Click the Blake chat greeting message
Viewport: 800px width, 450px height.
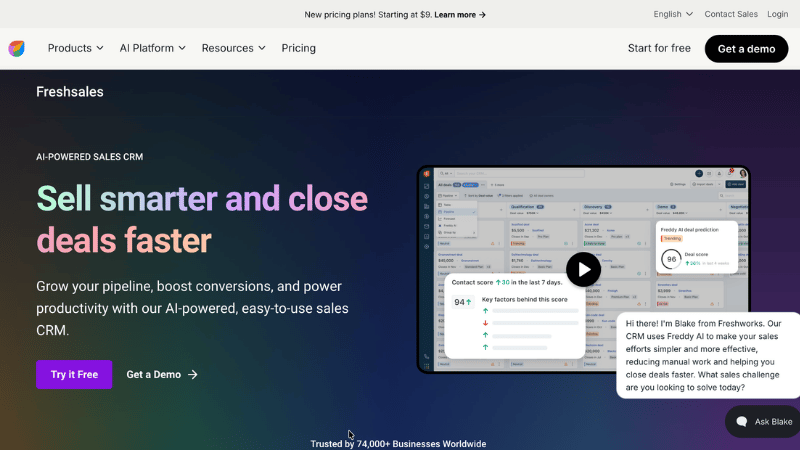click(x=708, y=355)
